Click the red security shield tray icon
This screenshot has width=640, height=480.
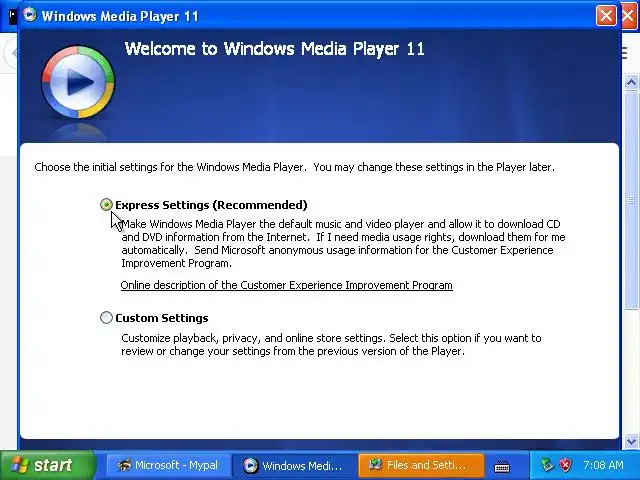coord(565,465)
